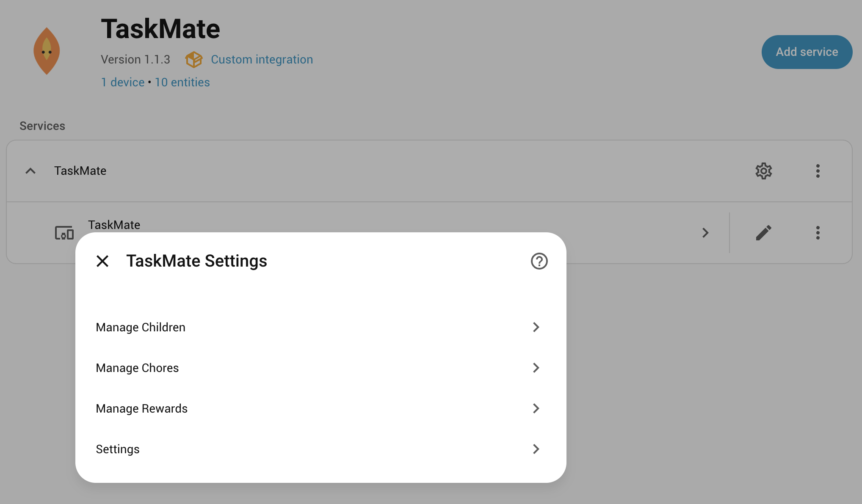Open Manage Children option
Screen dimensions: 862x504
141,327
